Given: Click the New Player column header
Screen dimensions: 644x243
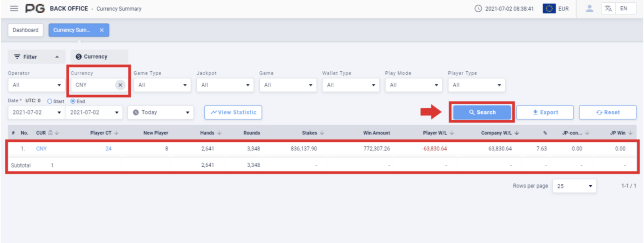Looking at the screenshot, I should tap(156, 133).
